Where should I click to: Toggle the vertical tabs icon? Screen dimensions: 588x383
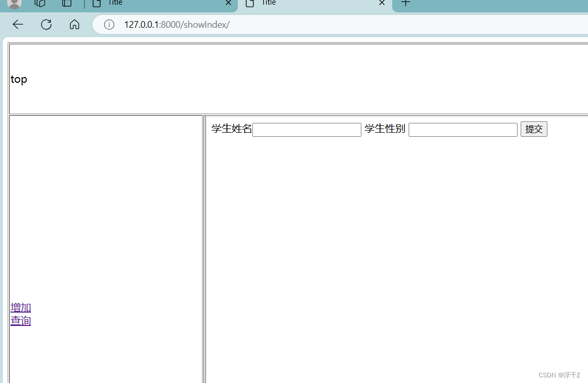(67, 3)
